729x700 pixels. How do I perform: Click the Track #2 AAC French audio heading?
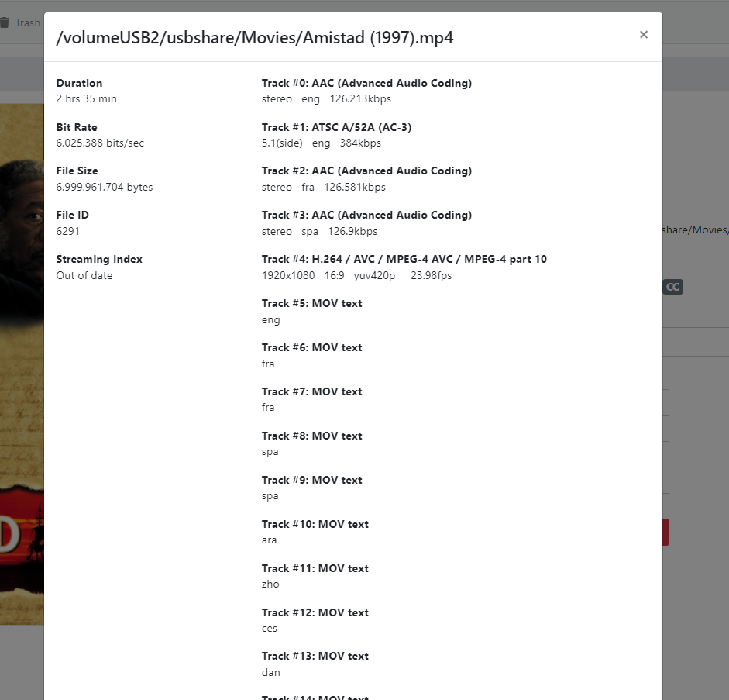[x=366, y=171]
